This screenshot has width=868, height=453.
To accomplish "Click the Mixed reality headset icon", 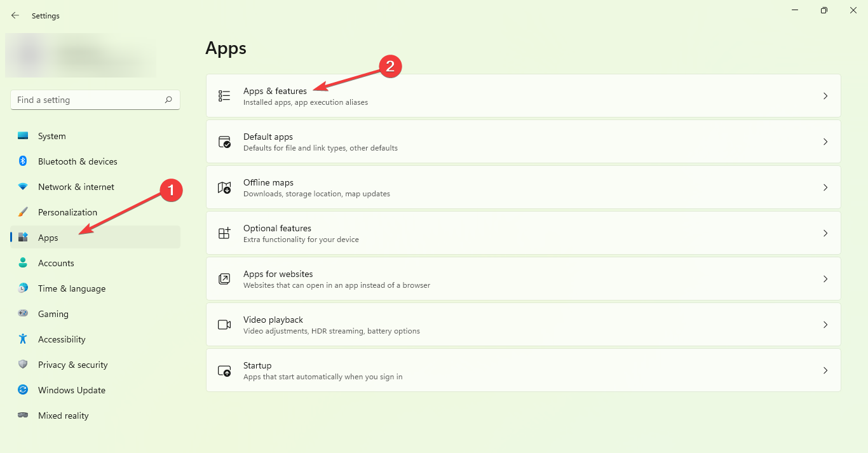I will pos(23,416).
